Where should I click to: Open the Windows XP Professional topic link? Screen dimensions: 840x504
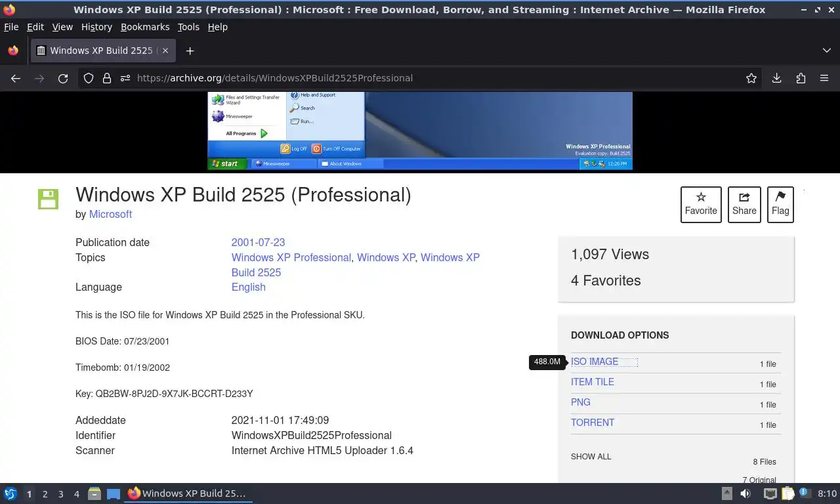click(x=291, y=257)
